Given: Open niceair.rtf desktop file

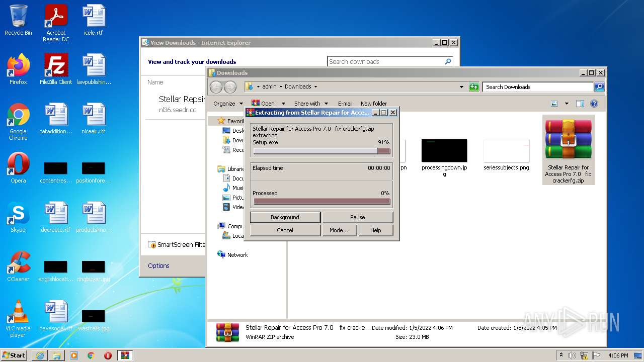Looking at the screenshot, I should 94,119.
